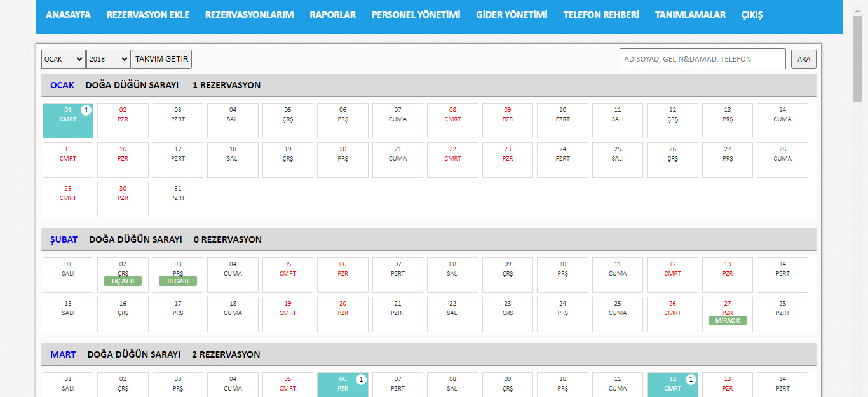This screenshot has height=397, width=868.
Task: Select the highlighted 12 CMRT cell in Mart
Action: tap(672, 385)
